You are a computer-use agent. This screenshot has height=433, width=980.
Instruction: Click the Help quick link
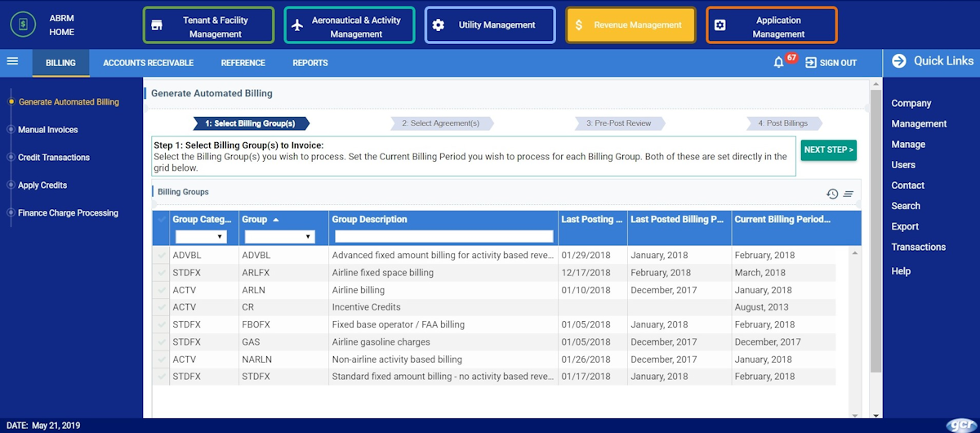click(901, 271)
